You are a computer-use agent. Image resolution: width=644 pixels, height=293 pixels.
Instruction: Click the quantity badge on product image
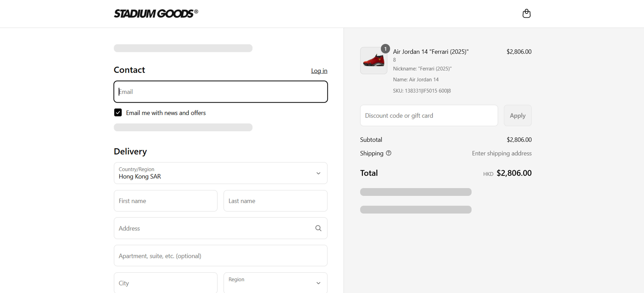(385, 49)
